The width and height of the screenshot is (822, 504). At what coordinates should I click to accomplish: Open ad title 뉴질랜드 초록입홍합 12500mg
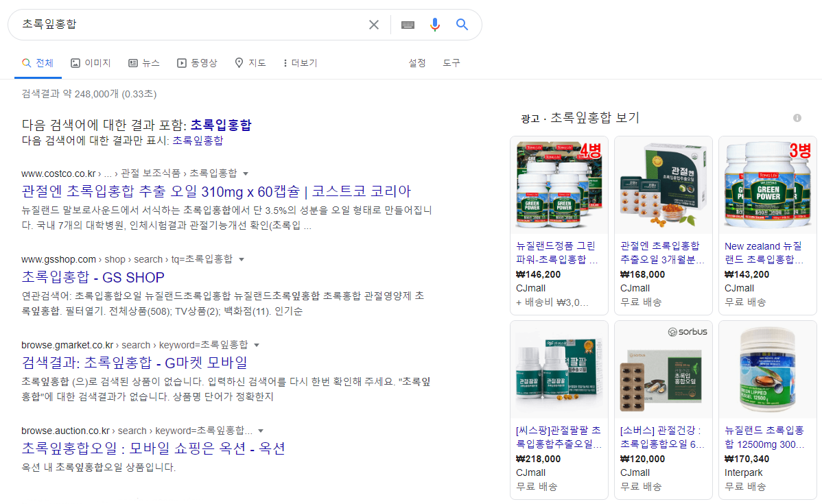(x=764, y=437)
